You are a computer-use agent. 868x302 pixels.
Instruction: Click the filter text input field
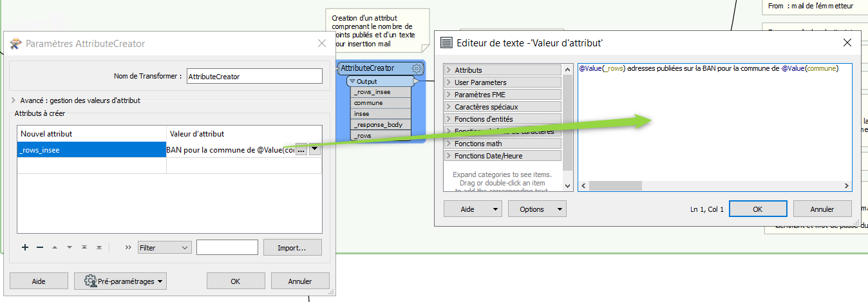pos(227,247)
